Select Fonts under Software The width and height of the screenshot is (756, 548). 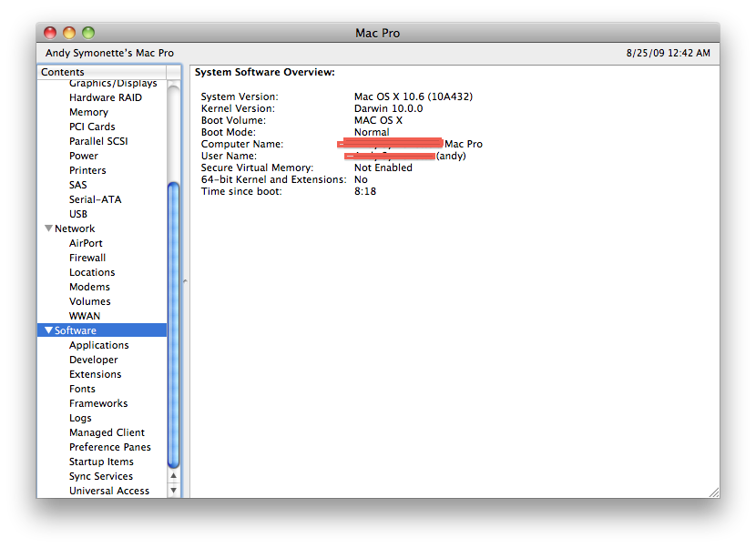[x=82, y=389]
